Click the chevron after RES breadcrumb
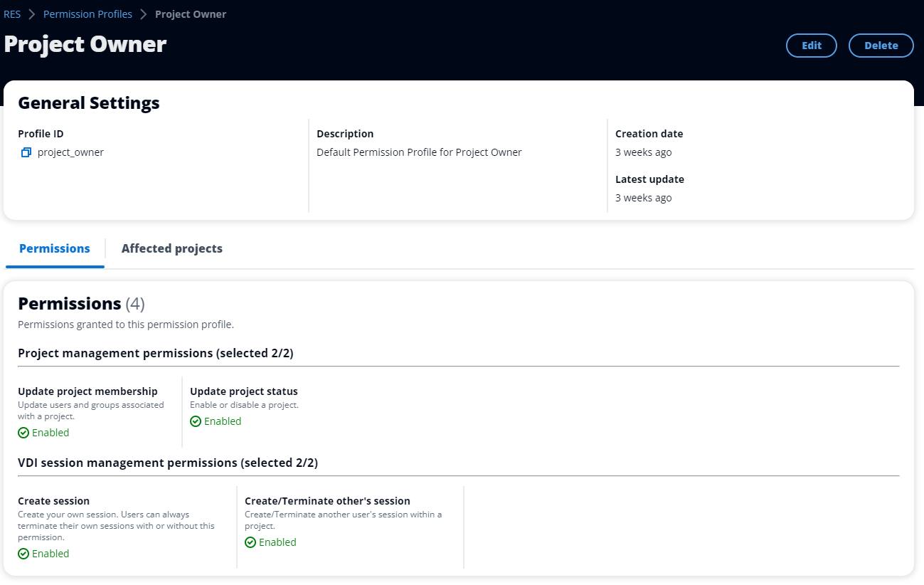924x585 pixels. (30, 14)
